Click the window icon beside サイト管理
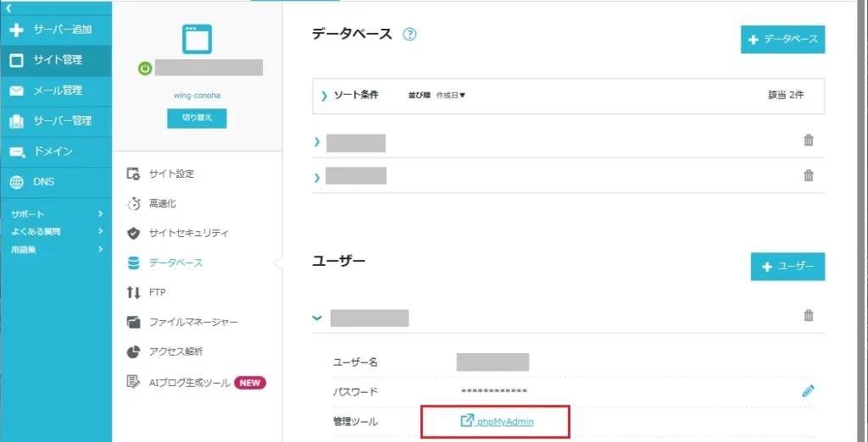The image size is (868, 442). click(x=17, y=60)
